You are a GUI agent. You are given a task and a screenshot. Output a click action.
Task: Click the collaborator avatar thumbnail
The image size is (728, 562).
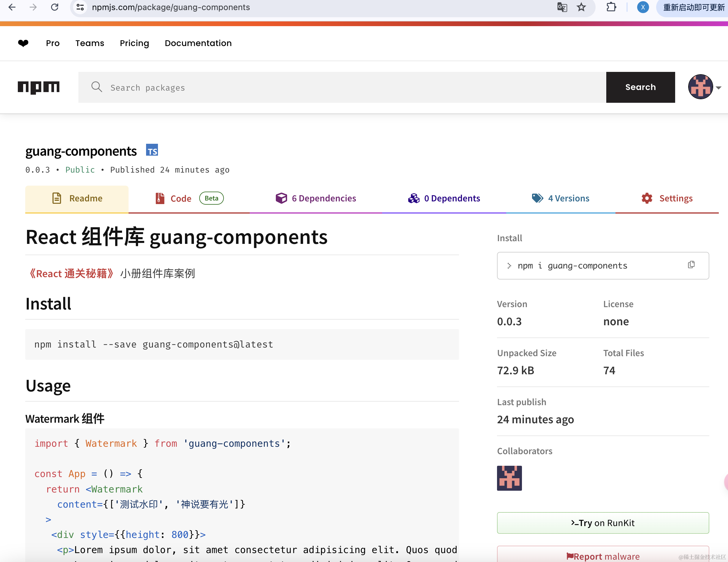click(509, 478)
